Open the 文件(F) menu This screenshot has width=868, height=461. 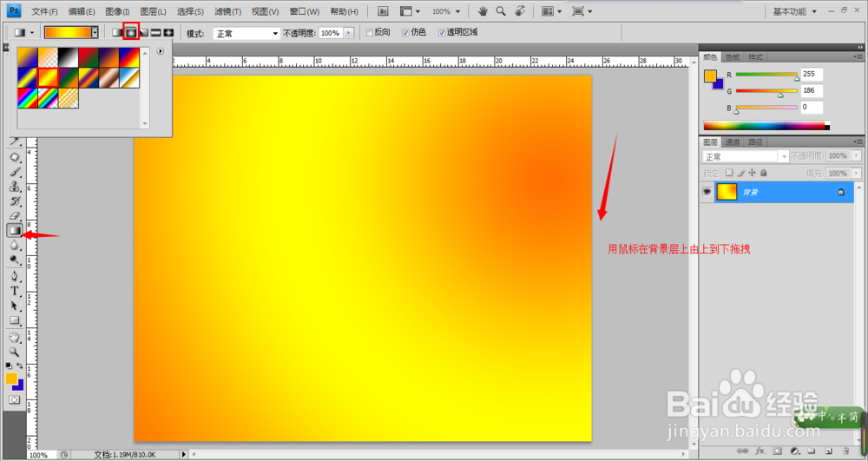[x=44, y=11]
